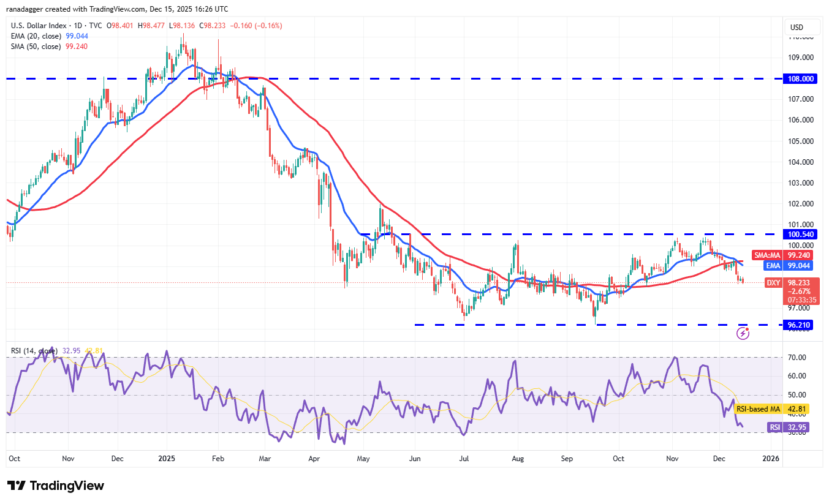The image size is (829, 504).
Task: Select the EMA (20, close) legend entry
Action: [x=37, y=36]
